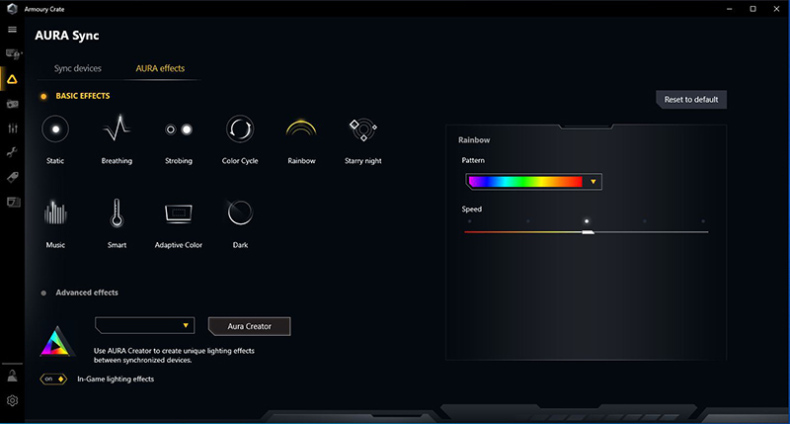Open the deals tag sidebar icon
The width and height of the screenshot is (790, 424).
point(13,177)
